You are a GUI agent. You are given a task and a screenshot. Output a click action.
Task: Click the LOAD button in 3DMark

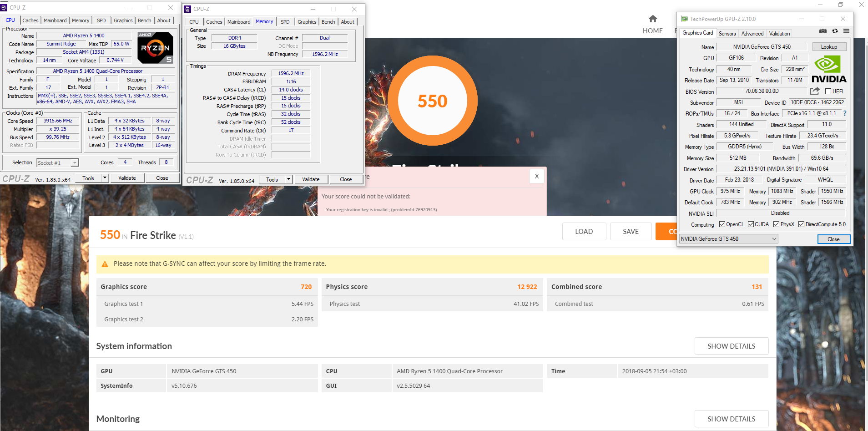(x=584, y=232)
